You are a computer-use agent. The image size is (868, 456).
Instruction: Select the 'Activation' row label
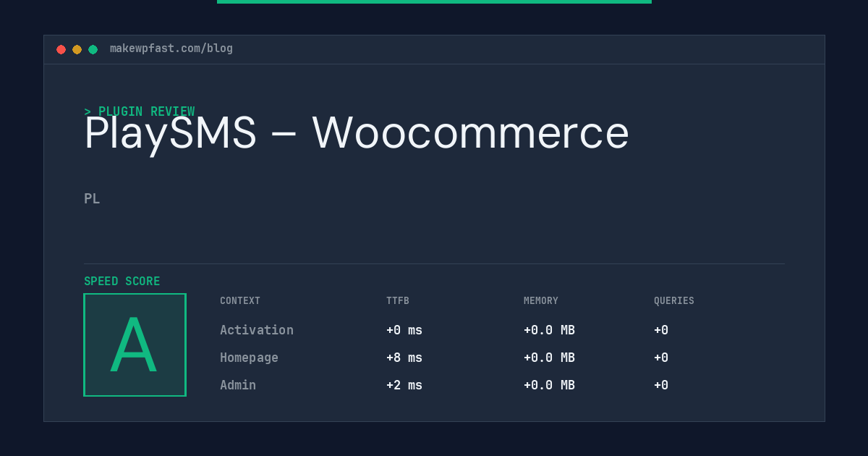tap(257, 330)
